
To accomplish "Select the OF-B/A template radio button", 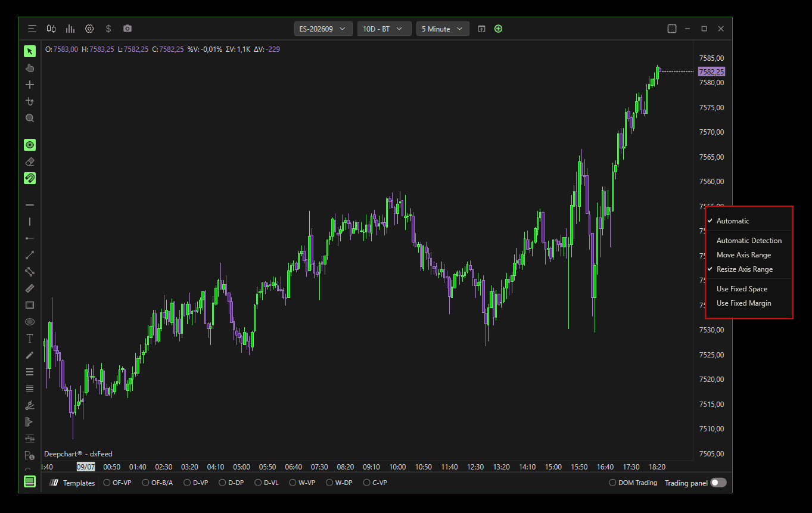I will point(146,483).
